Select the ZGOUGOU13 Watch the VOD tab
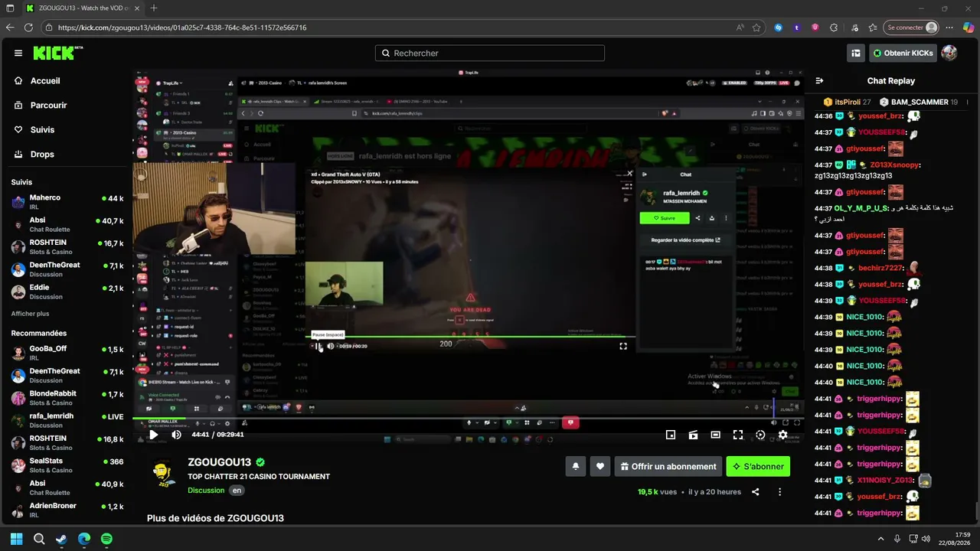Viewport: 980px width, 551px height. click(x=82, y=8)
